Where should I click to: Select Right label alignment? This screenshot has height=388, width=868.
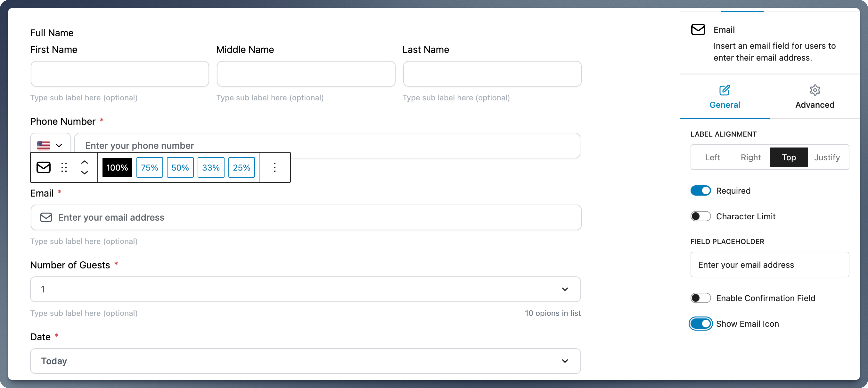pos(750,157)
